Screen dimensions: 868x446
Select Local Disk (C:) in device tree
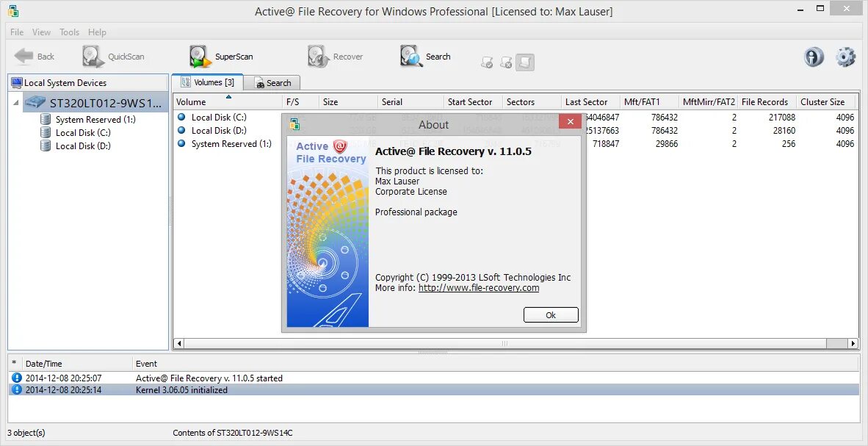tap(76, 133)
